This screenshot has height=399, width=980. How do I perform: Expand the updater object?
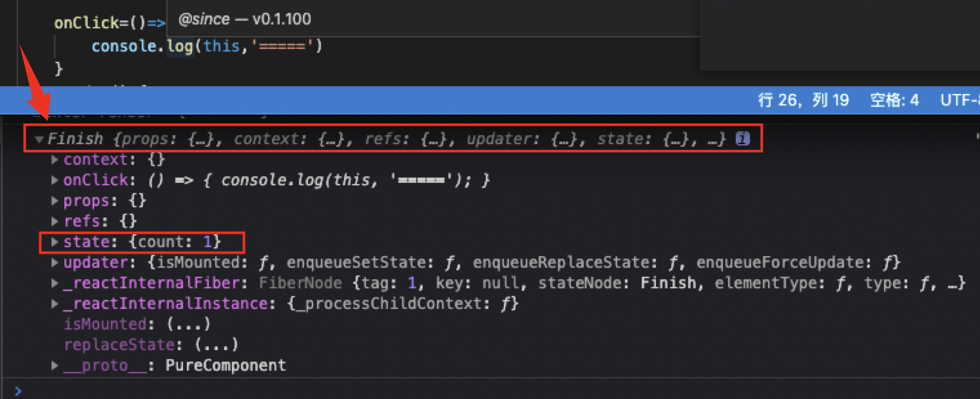coord(54,262)
